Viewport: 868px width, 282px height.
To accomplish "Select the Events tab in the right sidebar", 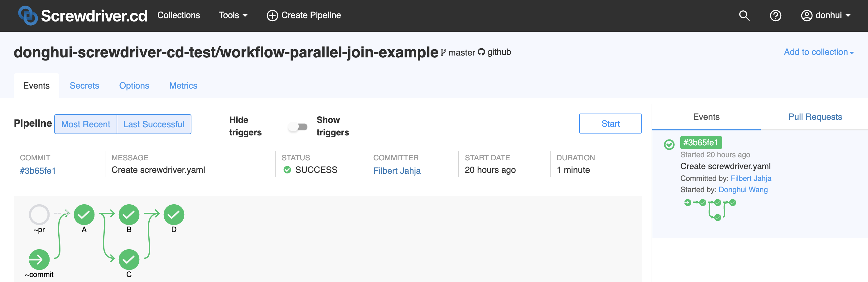I will pos(706,117).
